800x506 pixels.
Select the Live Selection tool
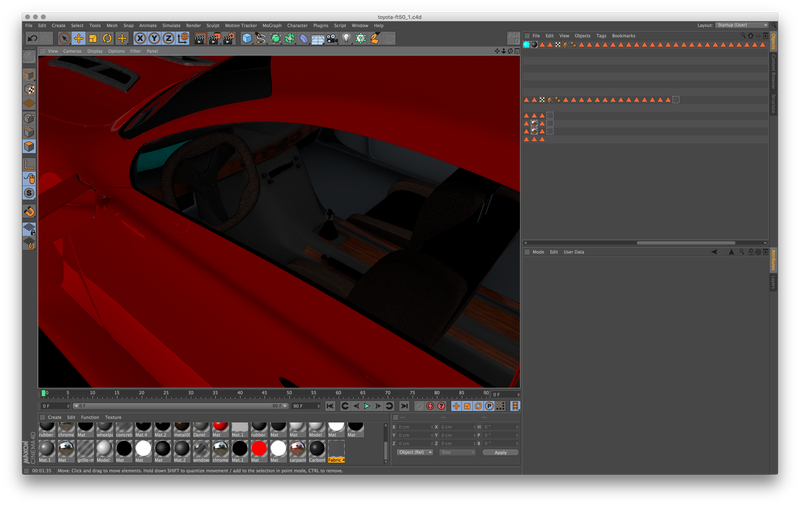(64, 38)
